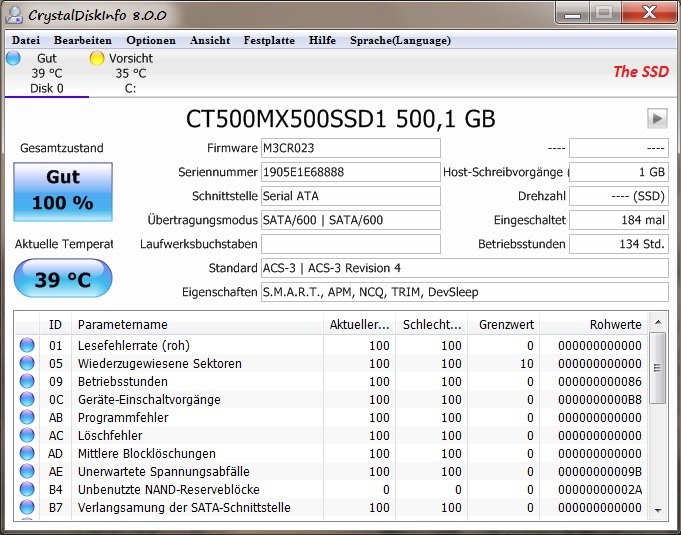Select Verlangsamung der SATA-Schnittstelle row
The width and height of the screenshot is (681, 535).
point(331,507)
